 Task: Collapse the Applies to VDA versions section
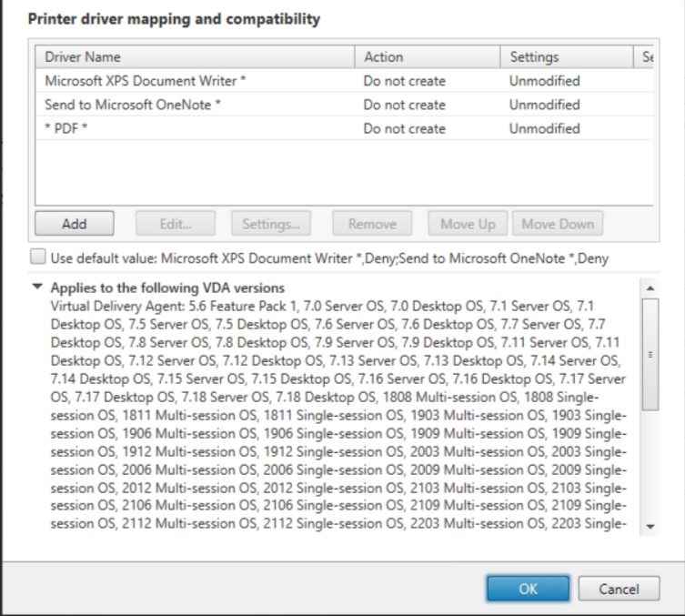pyautogui.click(x=37, y=287)
